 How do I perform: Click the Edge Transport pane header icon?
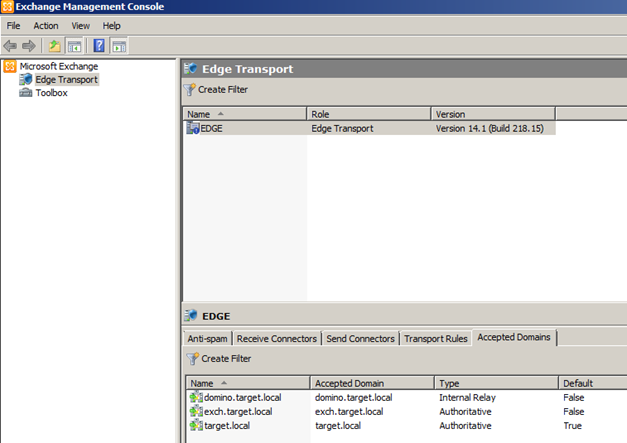[191, 69]
